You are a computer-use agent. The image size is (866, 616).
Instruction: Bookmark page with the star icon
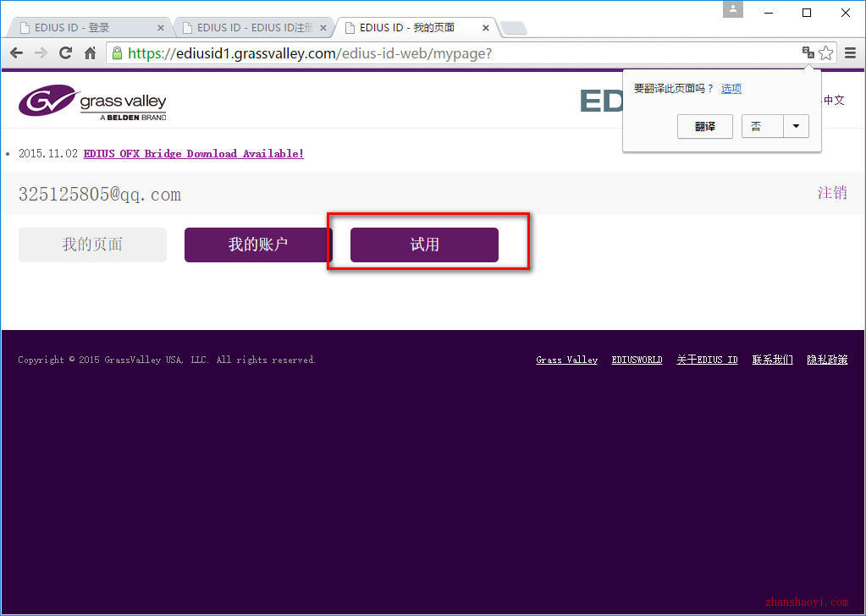pos(825,53)
